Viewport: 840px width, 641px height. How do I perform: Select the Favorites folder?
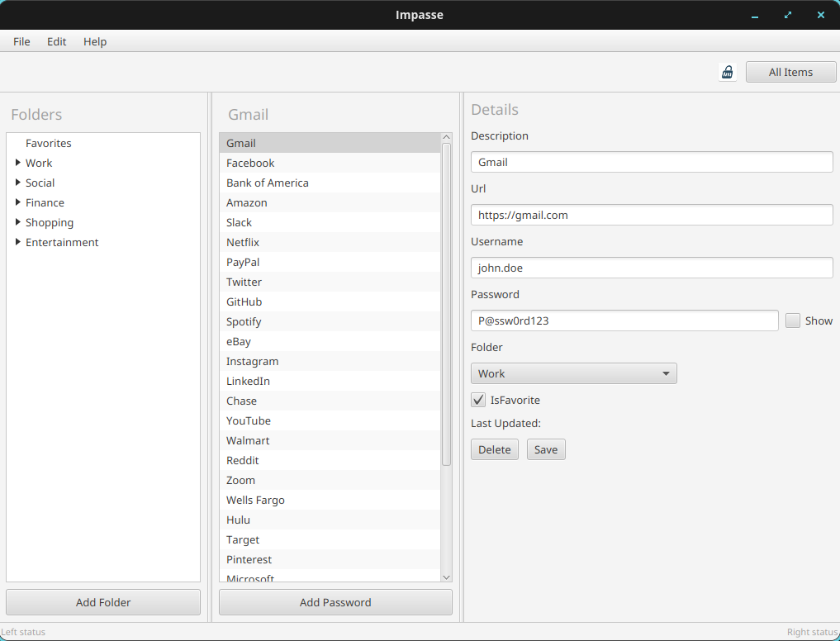pos(48,143)
